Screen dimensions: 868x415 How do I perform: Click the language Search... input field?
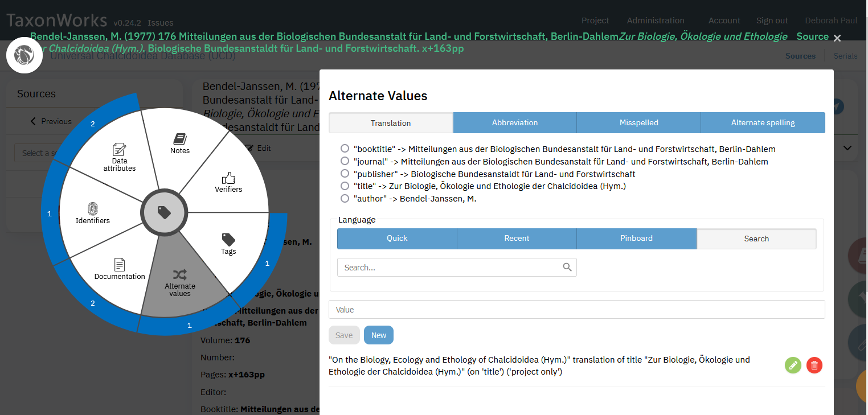pos(457,267)
